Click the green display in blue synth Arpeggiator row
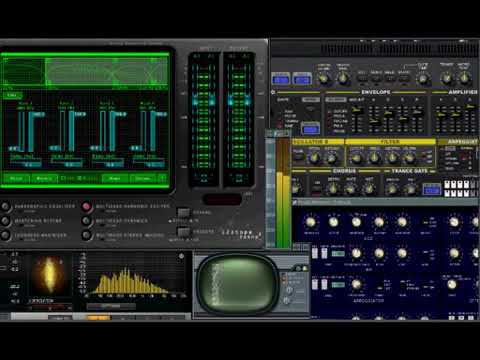480x360 pixels. pos(338,285)
